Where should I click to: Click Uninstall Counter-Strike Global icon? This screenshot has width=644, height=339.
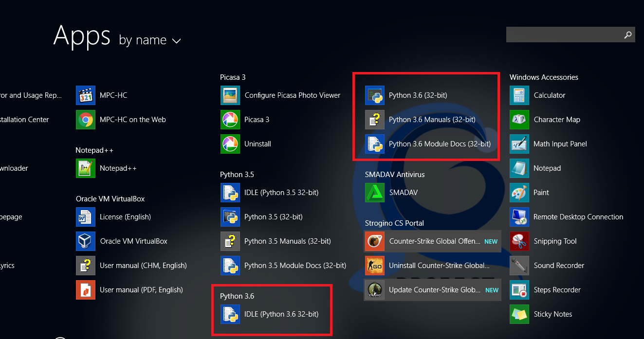375,266
